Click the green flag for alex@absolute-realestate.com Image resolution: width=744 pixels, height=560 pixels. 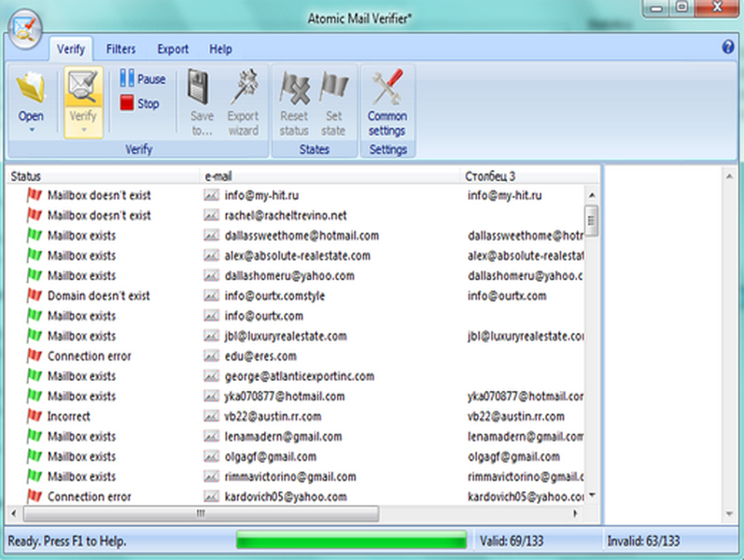coord(35,256)
